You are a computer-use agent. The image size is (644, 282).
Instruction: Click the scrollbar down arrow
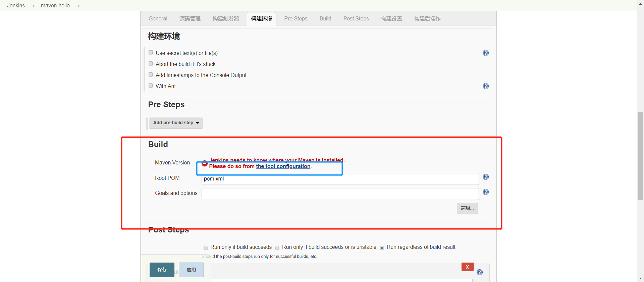640,278
